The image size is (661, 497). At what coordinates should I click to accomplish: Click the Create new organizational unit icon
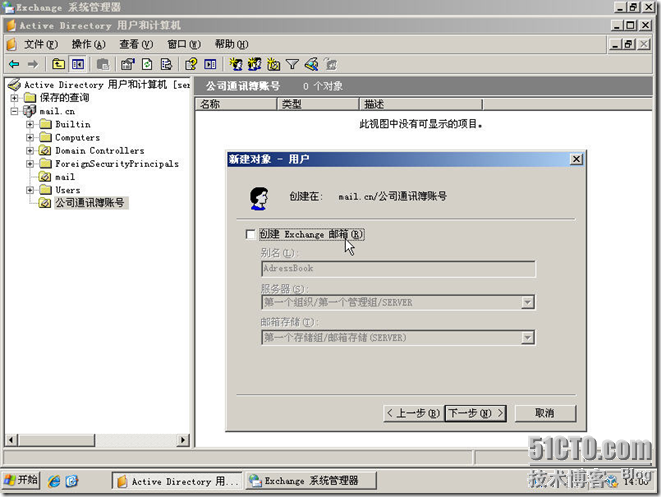coord(274,64)
